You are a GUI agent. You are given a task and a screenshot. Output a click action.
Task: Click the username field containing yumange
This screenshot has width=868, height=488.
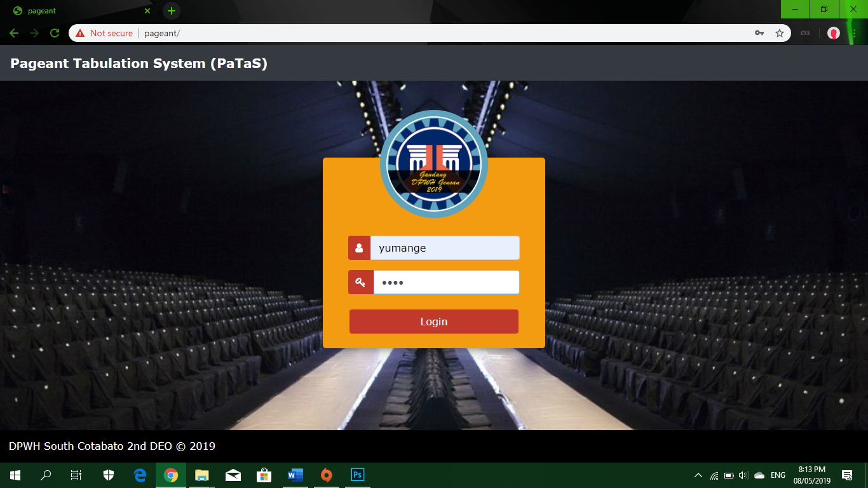(x=445, y=248)
